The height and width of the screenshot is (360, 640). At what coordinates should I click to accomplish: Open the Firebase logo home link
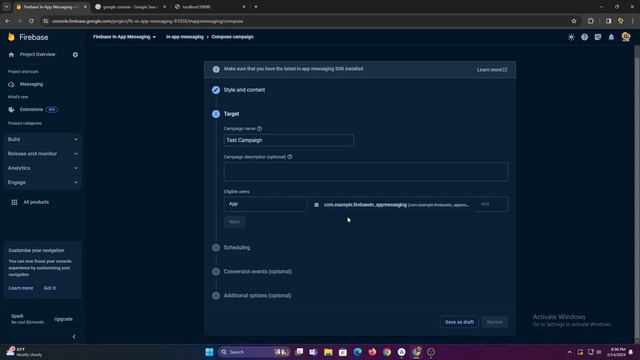point(28,37)
